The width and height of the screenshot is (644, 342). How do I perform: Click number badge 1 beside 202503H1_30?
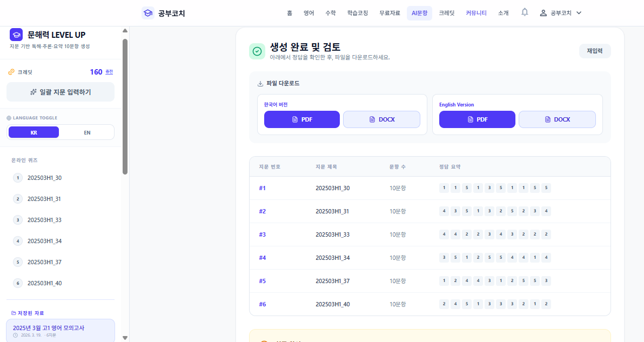(x=18, y=178)
